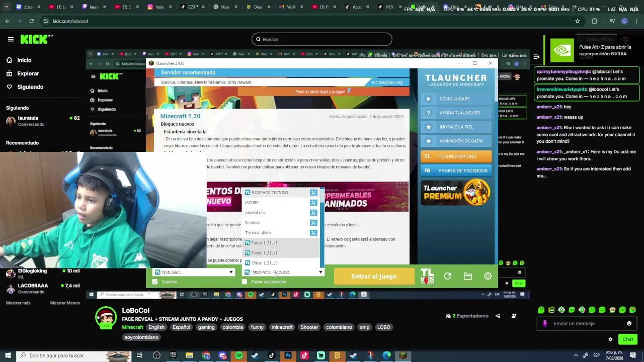The width and height of the screenshot is (644, 362).
Task: Open browser extensions puzzle icon
Action: (595, 21)
